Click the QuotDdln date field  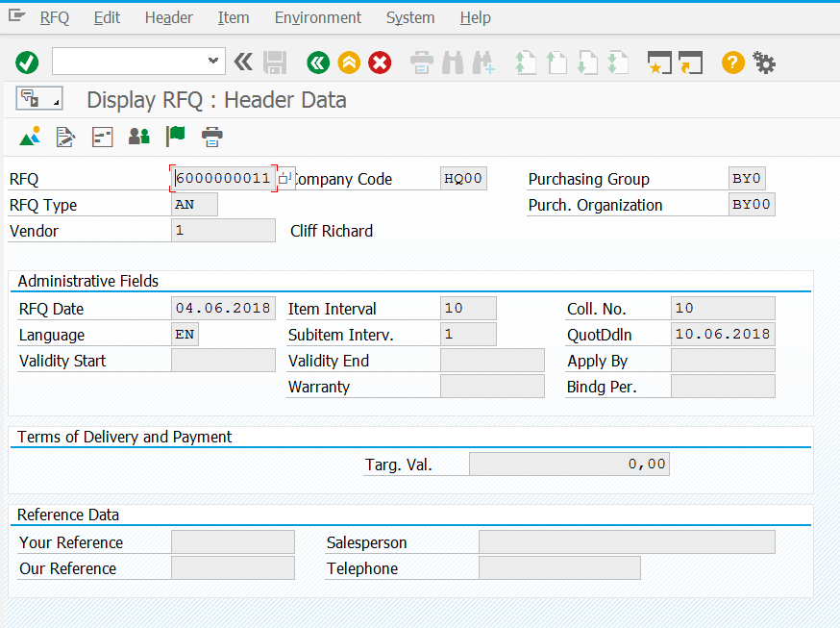723,335
